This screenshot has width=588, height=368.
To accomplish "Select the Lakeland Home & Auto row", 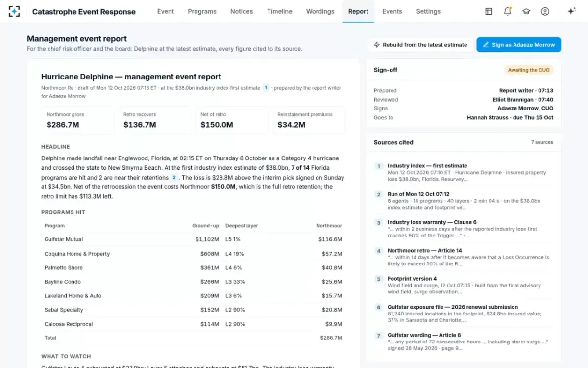I will (193, 296).
